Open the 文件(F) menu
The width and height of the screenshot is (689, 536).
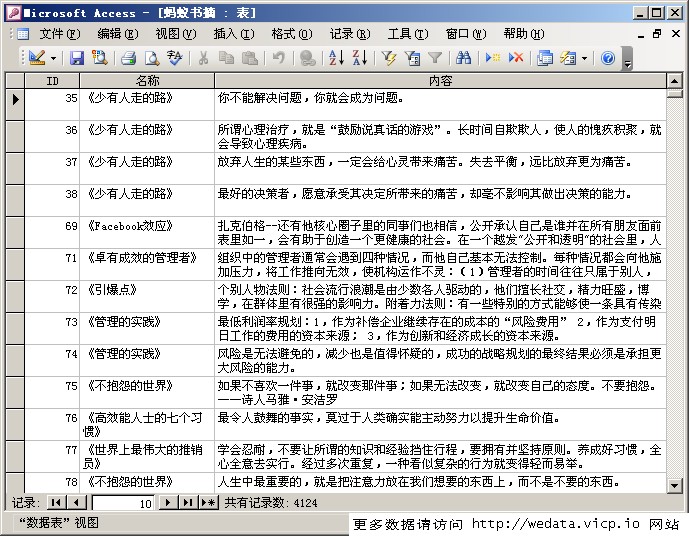tap(60, 34)
